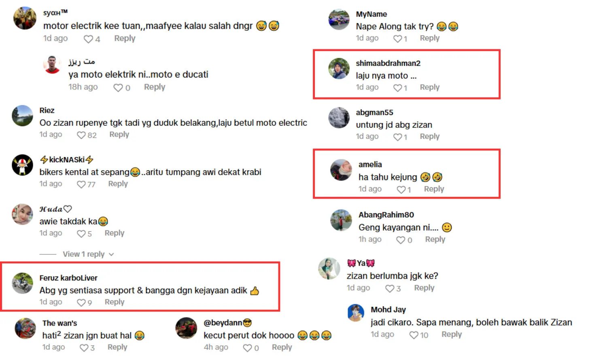Click the syah username at top

point(55,13)
